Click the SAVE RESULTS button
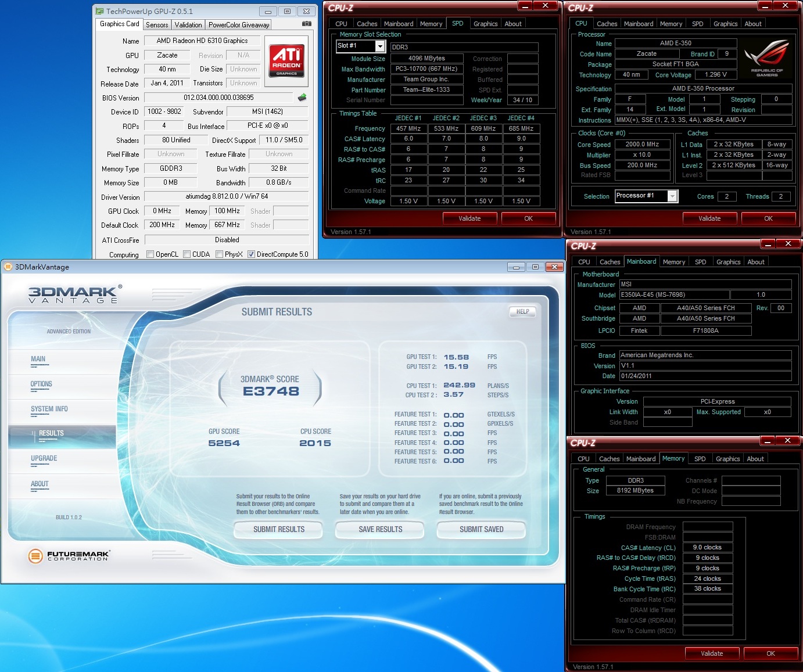 (x=380, y=529)
